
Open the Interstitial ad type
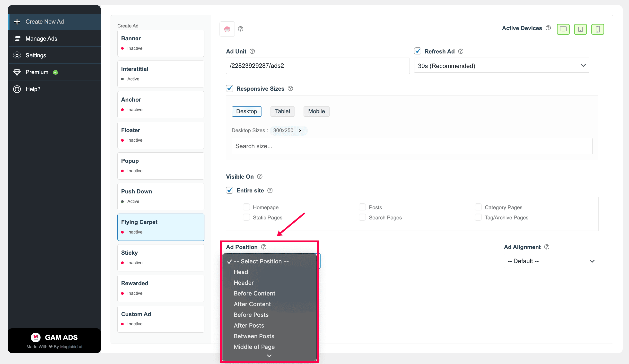[x=161, y=74]
